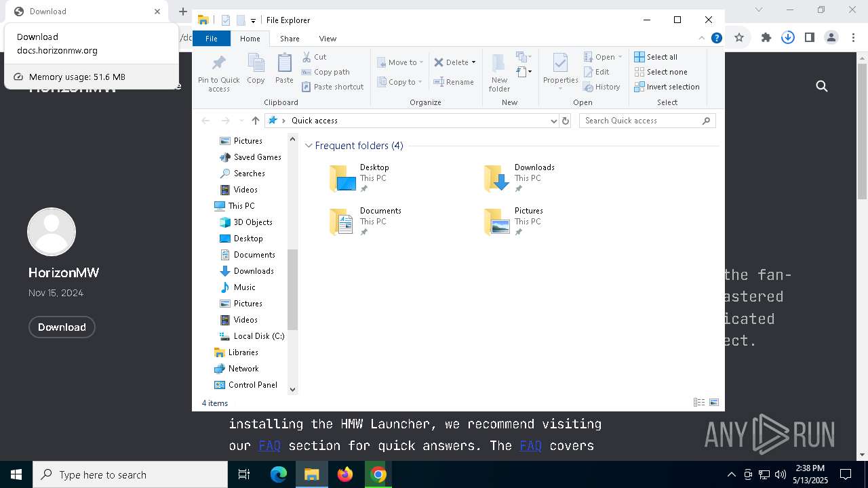Open Chrome side panel icon

pos(810,38)
